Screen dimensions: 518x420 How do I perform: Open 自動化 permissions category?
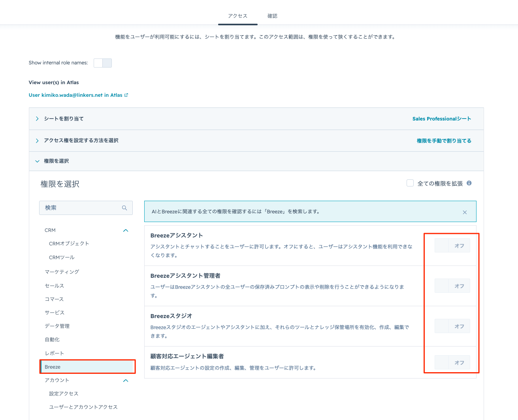point(52,339)
